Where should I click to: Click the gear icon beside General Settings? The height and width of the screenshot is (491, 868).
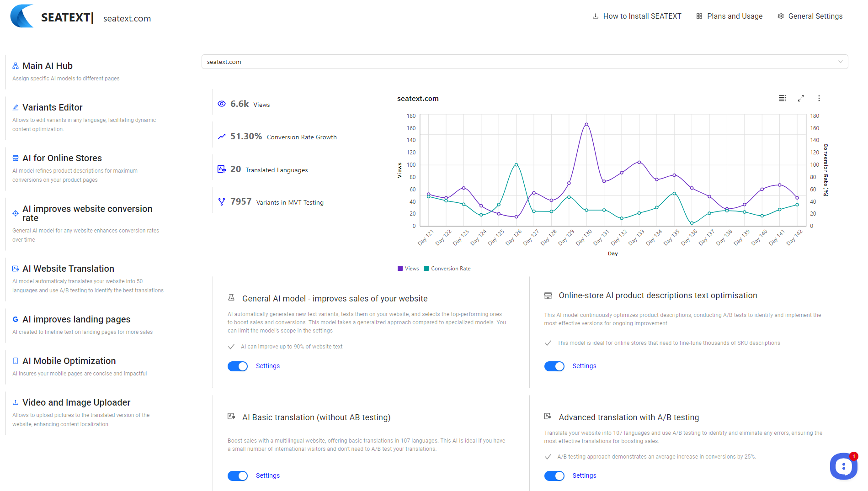(x=781, y=16)
